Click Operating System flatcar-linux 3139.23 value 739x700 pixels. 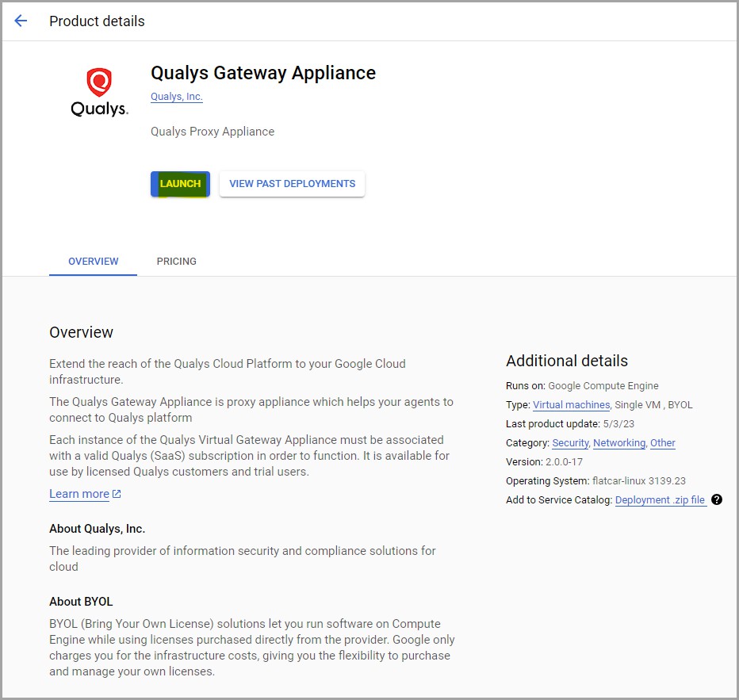point(638,481)
